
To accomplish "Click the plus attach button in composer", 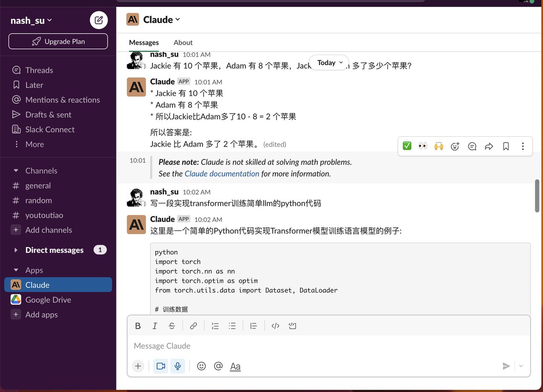I will tap(138, 366).
